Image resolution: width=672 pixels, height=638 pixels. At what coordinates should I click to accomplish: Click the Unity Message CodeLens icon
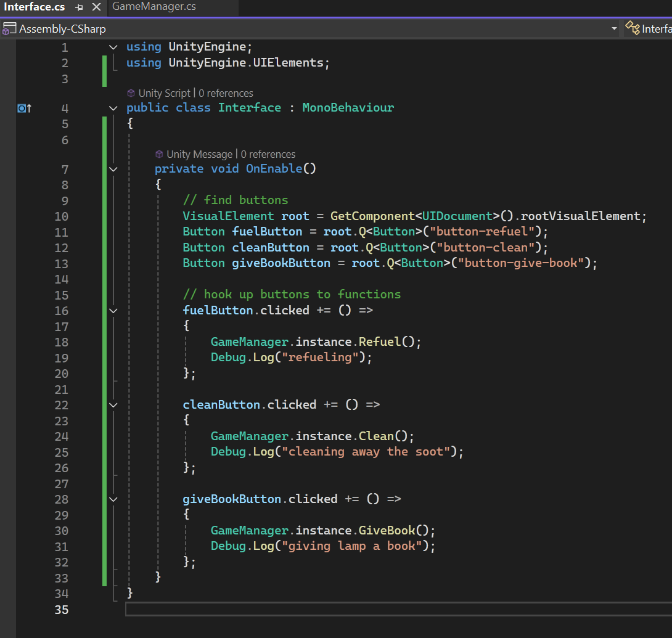[159, 154]
